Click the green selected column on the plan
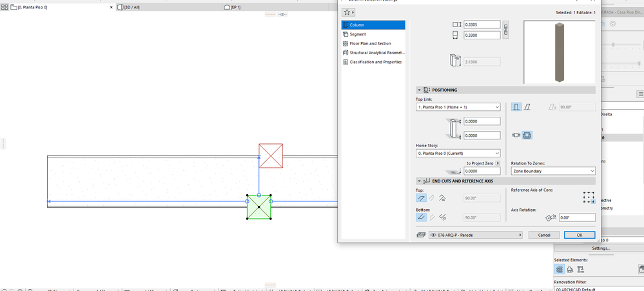The height and width of the screenshot is (291, 644). 259,206
